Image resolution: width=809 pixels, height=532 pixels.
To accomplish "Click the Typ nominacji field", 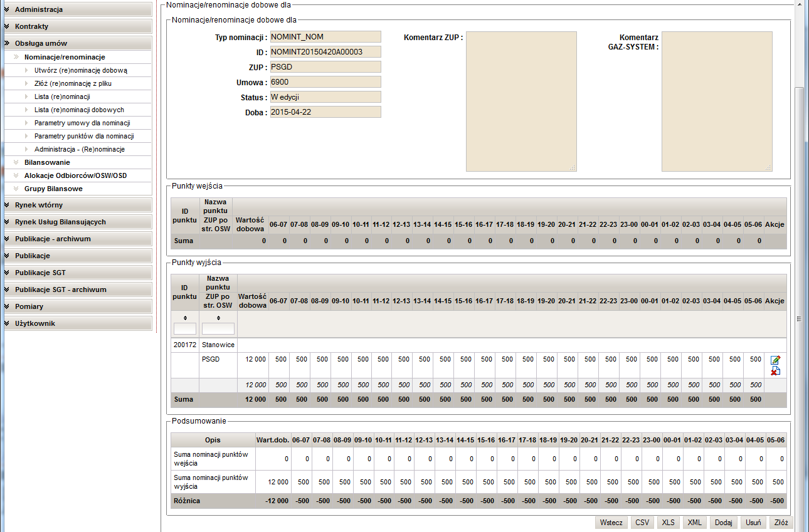I will pos(325,37).
